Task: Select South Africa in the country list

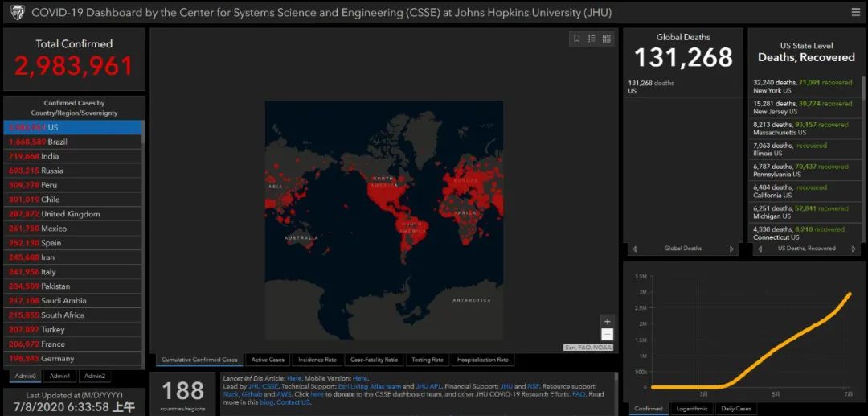Action: coord(72,315)
